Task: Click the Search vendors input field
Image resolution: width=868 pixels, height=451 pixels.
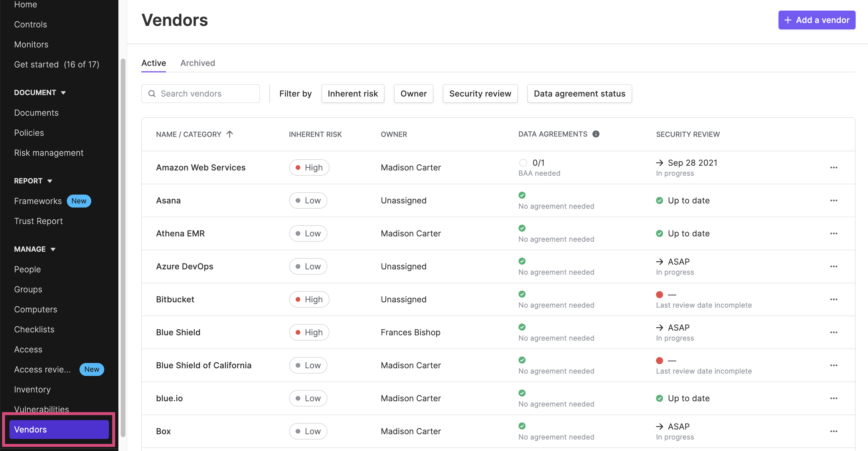Action: pos(201,94)
